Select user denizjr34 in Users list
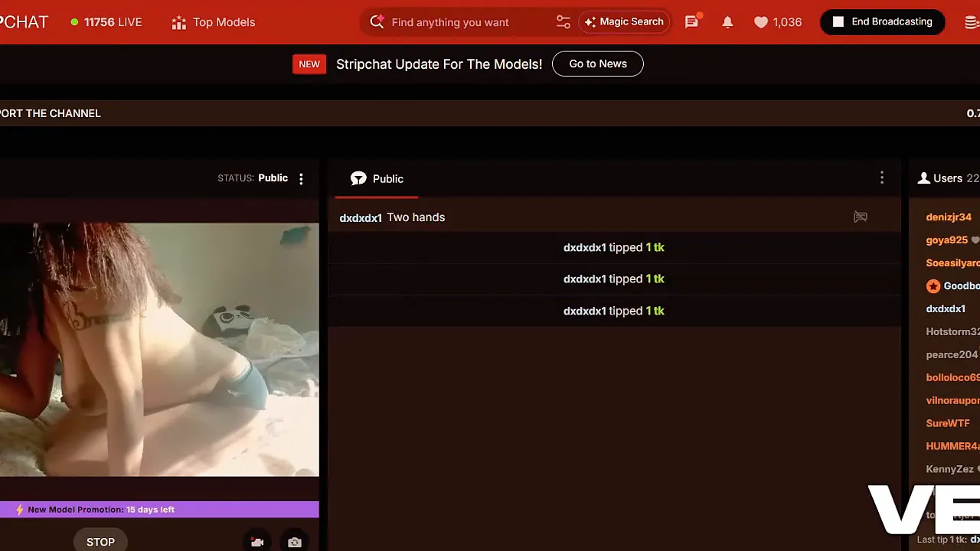The height and width of the screenshot is (551, 980). [949, 217]
